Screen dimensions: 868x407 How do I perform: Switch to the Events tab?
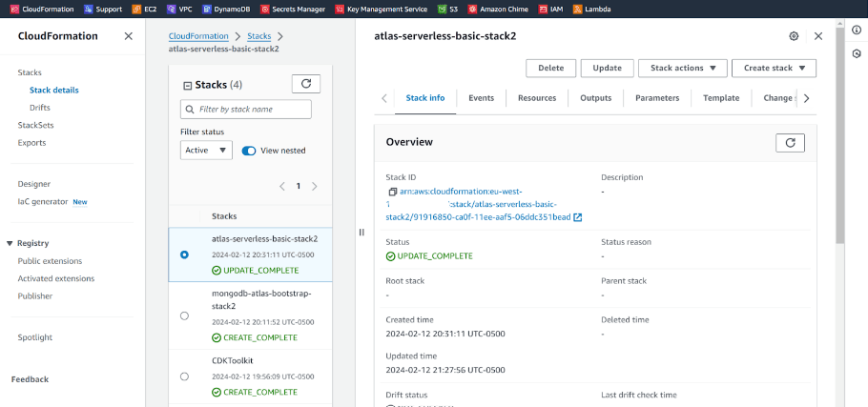[481, 98]
